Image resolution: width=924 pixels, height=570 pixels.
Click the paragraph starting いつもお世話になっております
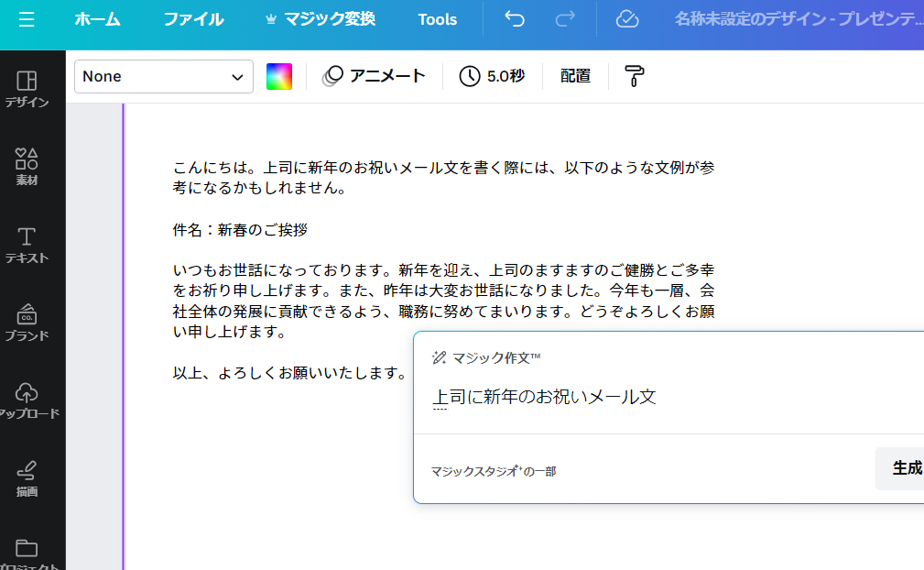point(443,301)
